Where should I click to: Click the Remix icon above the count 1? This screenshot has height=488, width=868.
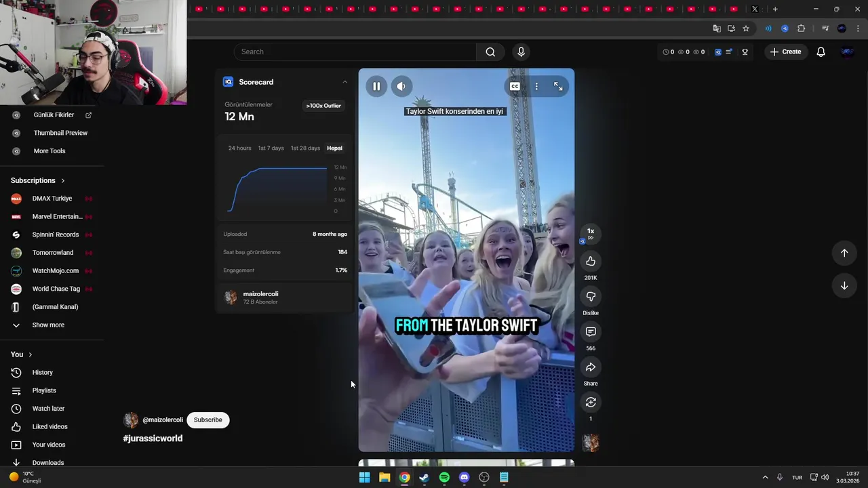591,402
